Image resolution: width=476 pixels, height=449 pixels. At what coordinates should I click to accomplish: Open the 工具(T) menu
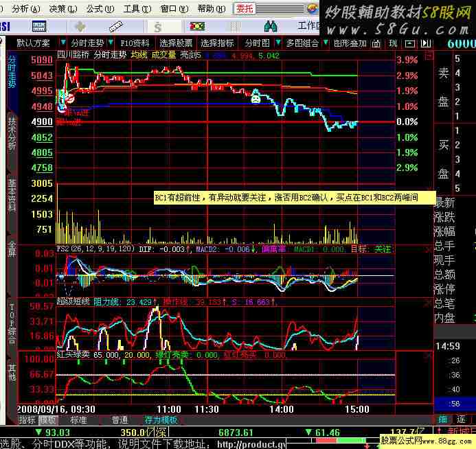137,9
